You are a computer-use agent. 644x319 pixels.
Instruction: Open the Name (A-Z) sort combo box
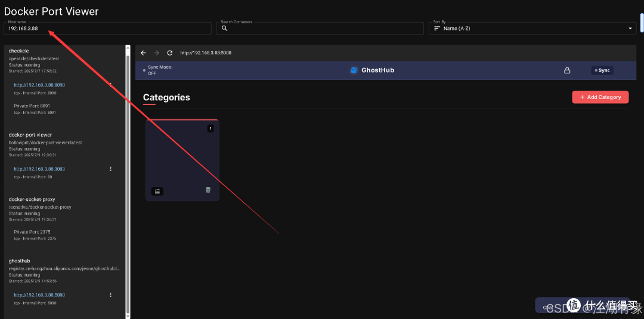(x=534, y=29)
